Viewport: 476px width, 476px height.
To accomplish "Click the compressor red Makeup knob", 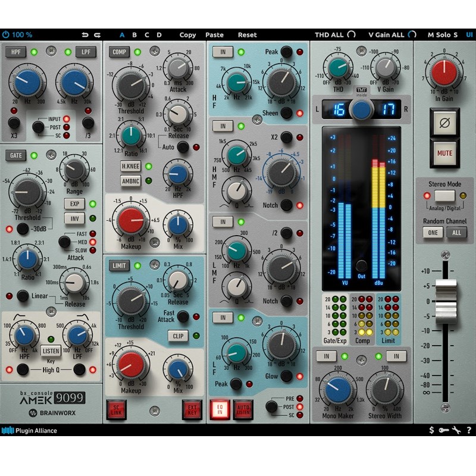I will (131, 220).
